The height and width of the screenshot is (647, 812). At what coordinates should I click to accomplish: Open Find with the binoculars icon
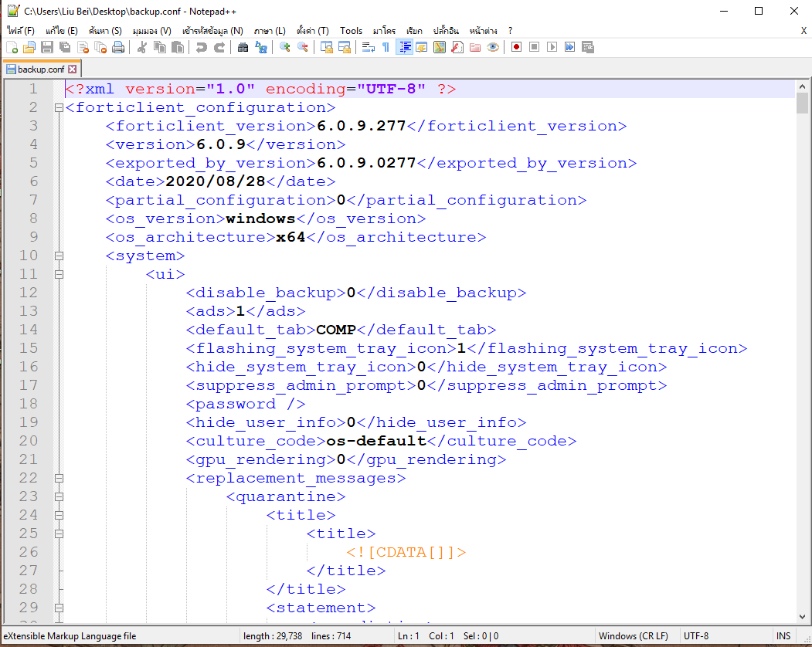coord(243,48)
